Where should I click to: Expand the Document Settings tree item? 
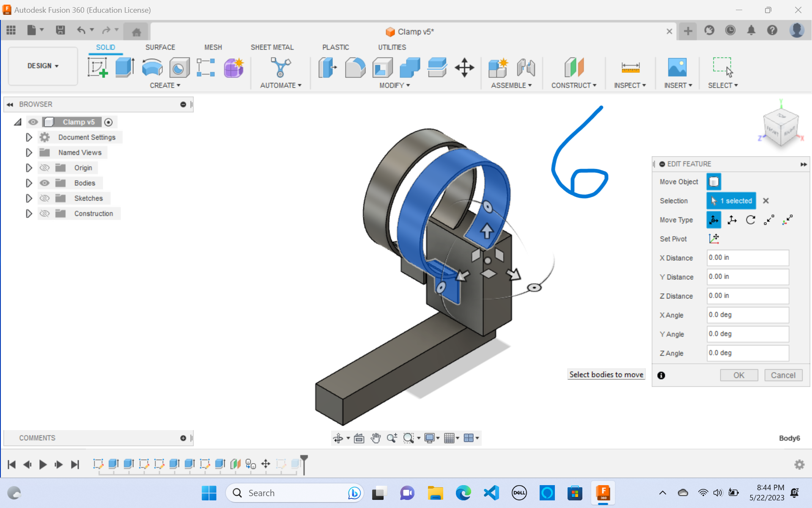29,137
